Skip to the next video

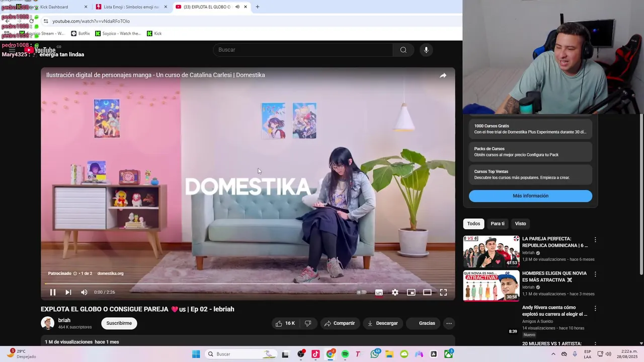coord(68,292)
